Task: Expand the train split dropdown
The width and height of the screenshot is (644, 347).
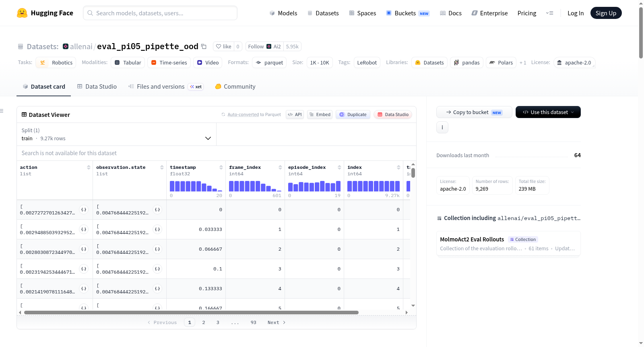Action: (116, 134)
